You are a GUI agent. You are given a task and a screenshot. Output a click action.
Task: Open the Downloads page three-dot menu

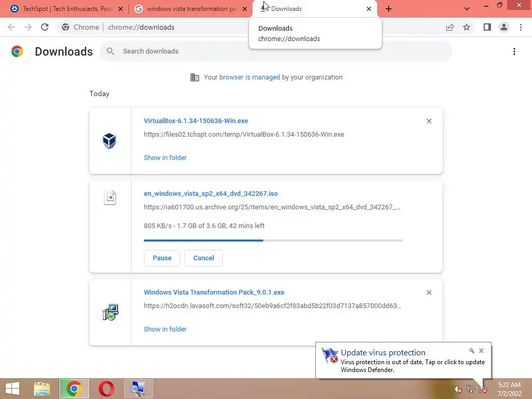(514, 51)
